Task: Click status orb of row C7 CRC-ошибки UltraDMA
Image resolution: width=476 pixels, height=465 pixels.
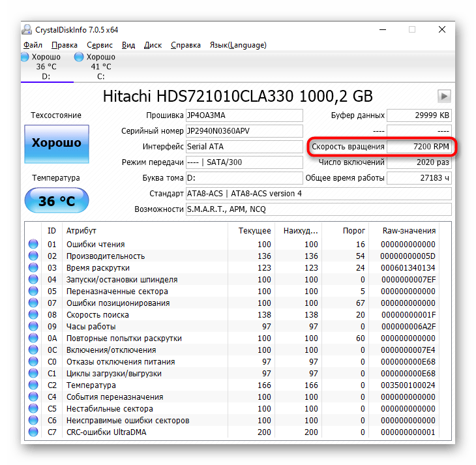Action: [x=33, y=432]
